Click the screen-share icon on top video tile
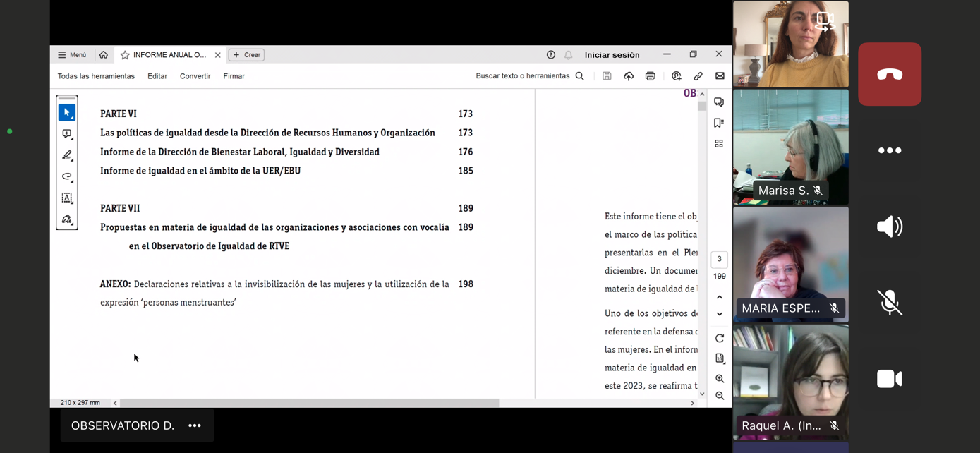 (825, 21)
